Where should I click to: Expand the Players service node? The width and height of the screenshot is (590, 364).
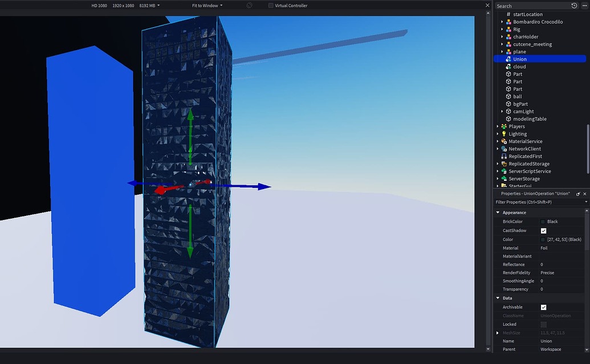(x=498, y=126)
